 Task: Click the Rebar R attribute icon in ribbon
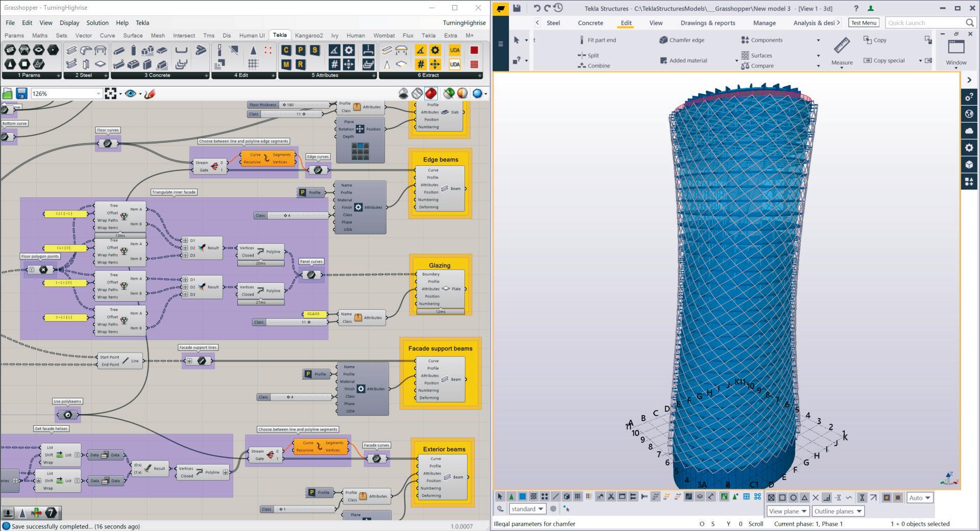click(300, 64)
